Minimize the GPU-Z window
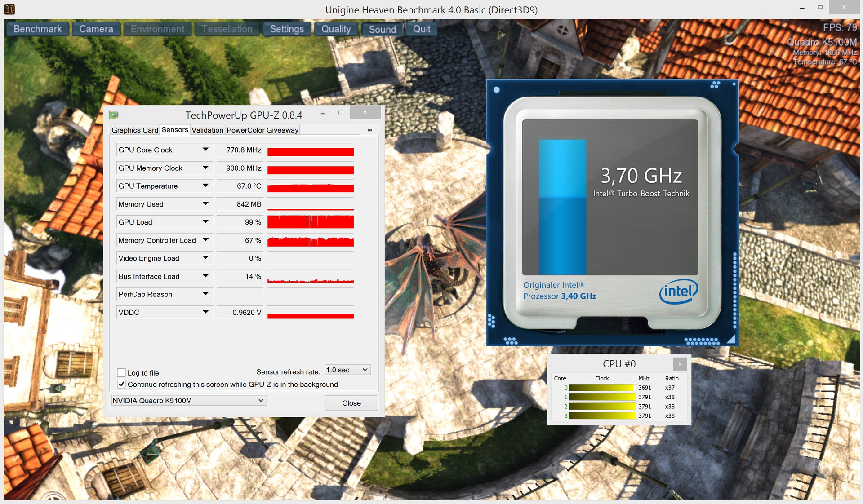863x504 pixels. [x=323, y=114]
